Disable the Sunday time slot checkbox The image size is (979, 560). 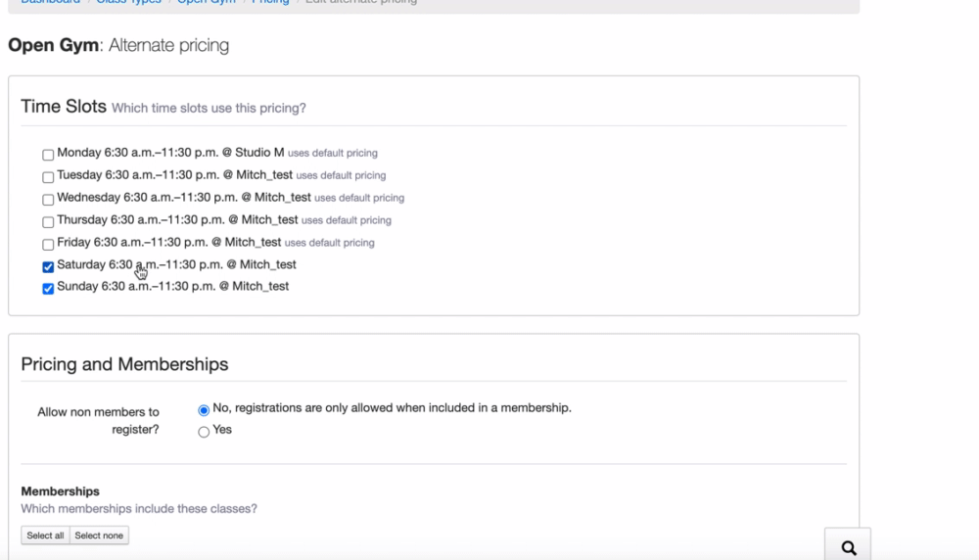[48, 289]
